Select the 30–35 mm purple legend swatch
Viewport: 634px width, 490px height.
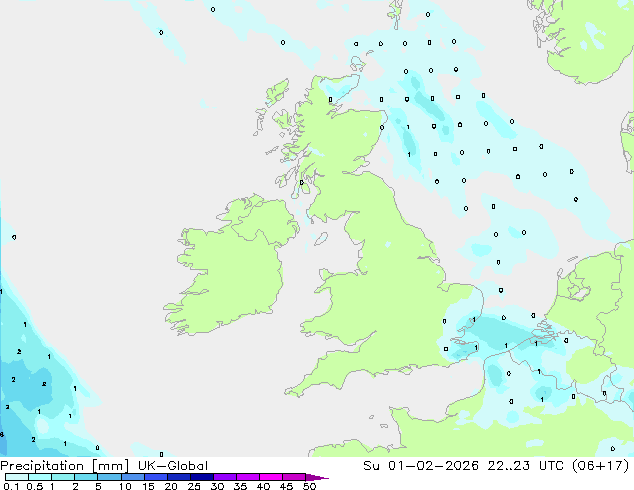point(225,477)
